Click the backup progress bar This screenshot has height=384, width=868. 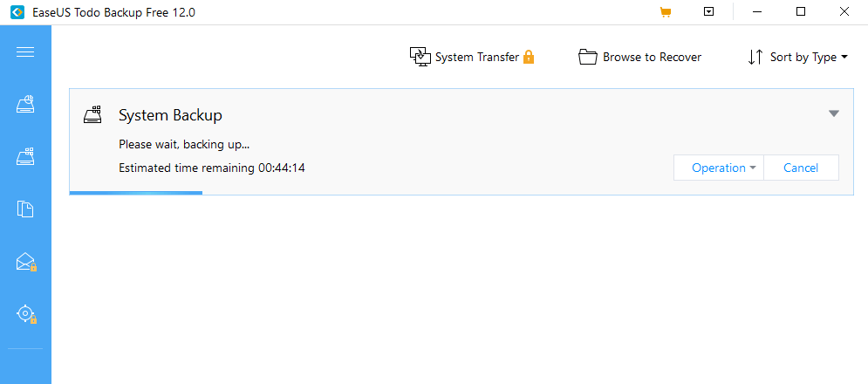point(136,193)
